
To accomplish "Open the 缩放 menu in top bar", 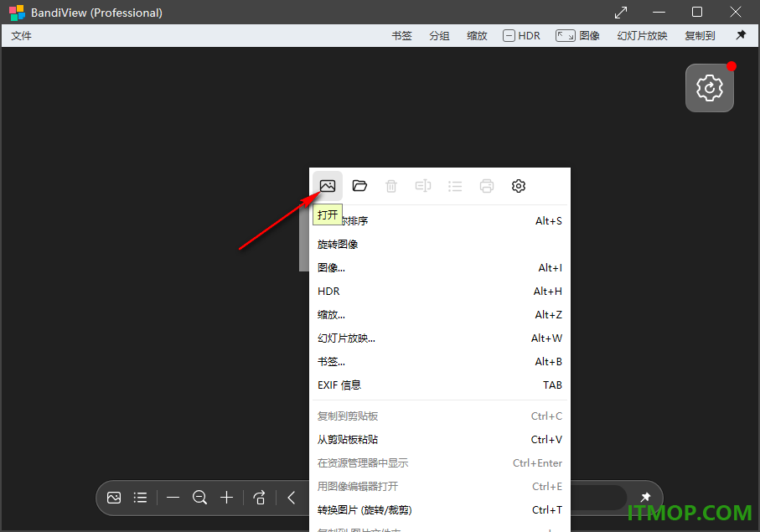I will [477, 36].
